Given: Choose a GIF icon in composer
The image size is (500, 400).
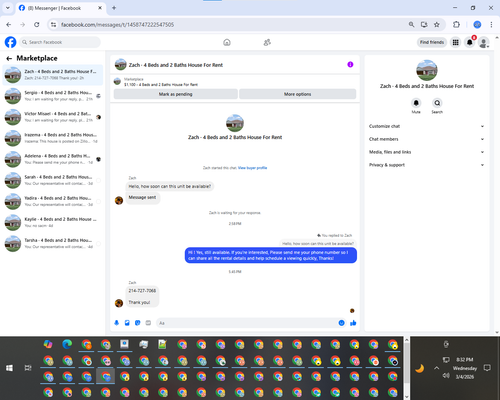Looking at the screenshot, I should point(148,323).
